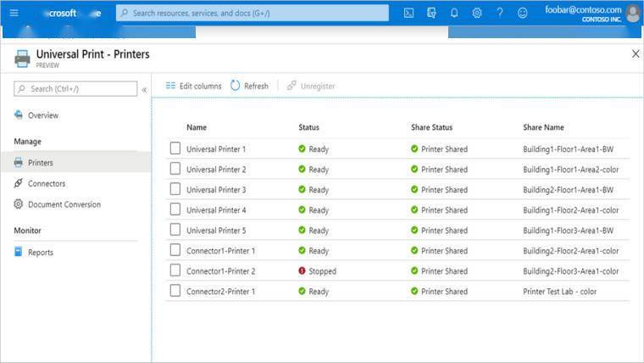Open portal settings gear icon
Viewport: 644px width, 363px height.
click(477, 13)
